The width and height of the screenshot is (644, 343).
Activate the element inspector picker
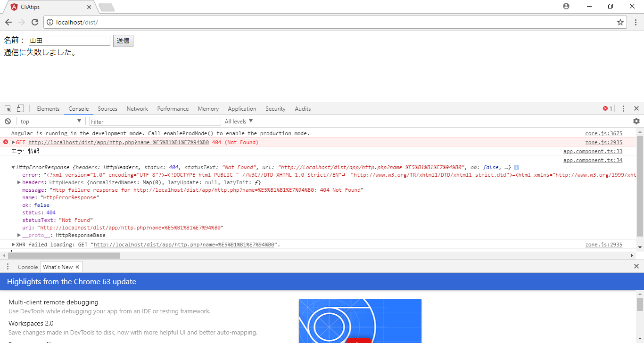8,108
